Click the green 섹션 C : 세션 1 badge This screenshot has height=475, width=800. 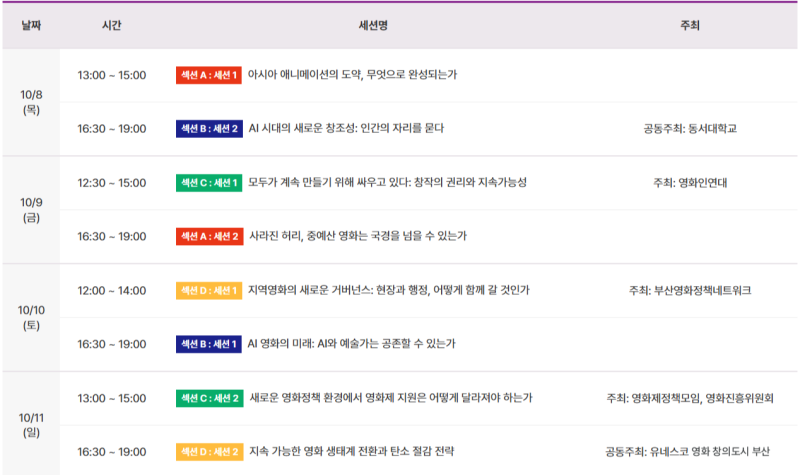209,183
